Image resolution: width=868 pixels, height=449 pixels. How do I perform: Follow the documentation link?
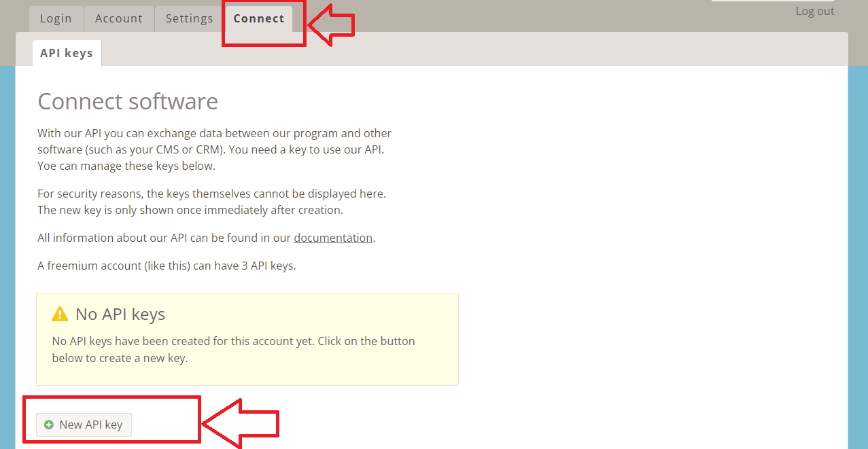click(333, 238)
